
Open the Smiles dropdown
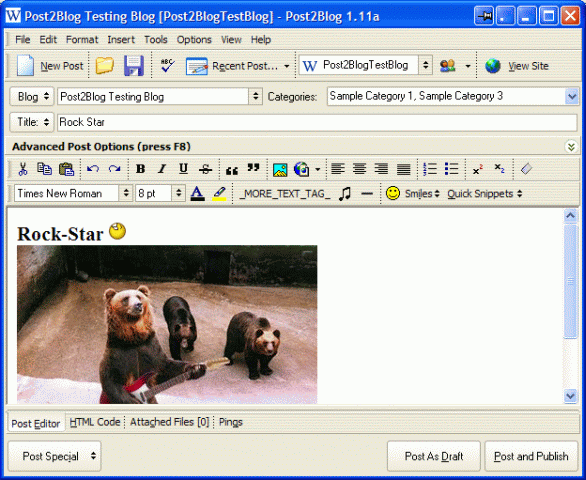coord(422,194)
